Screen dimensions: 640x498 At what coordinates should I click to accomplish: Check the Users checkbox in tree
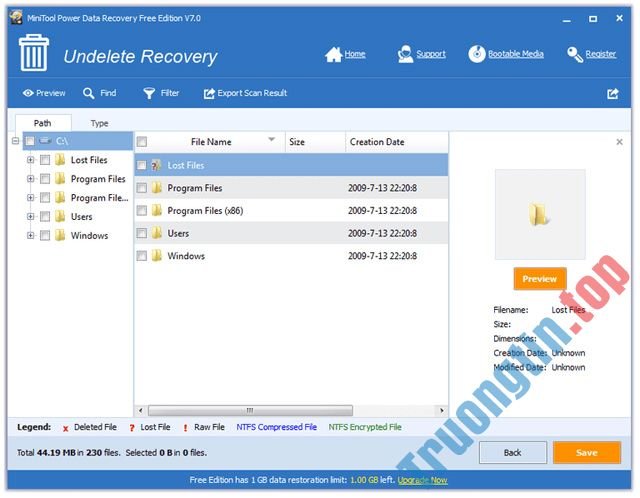pos(45,217)
